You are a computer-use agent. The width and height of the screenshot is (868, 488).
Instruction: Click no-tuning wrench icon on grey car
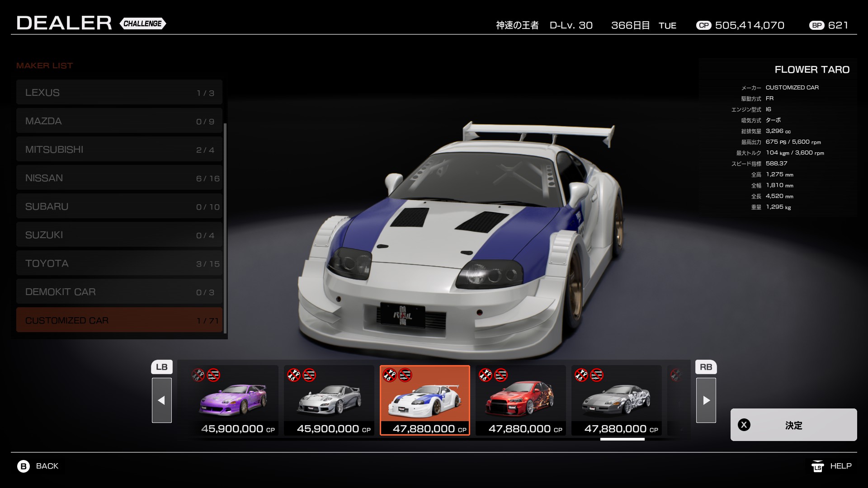coord(581,375)
